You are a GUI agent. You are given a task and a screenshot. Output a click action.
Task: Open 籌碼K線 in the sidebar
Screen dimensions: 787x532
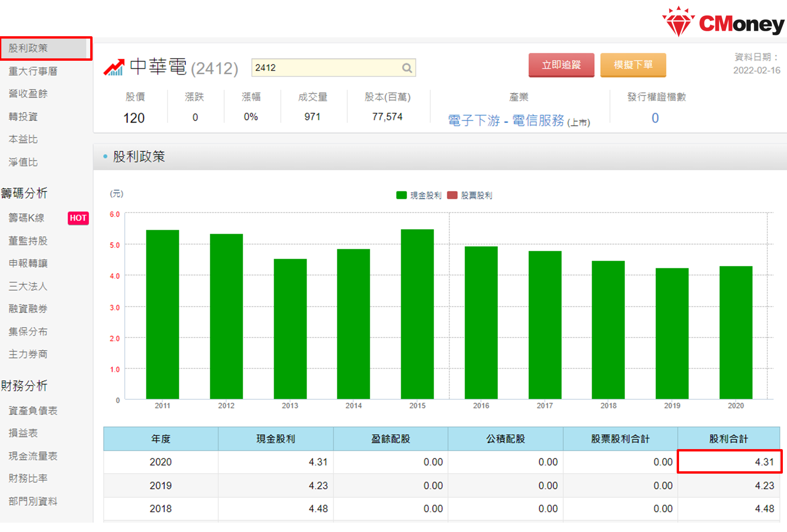(x=26, y=218)
